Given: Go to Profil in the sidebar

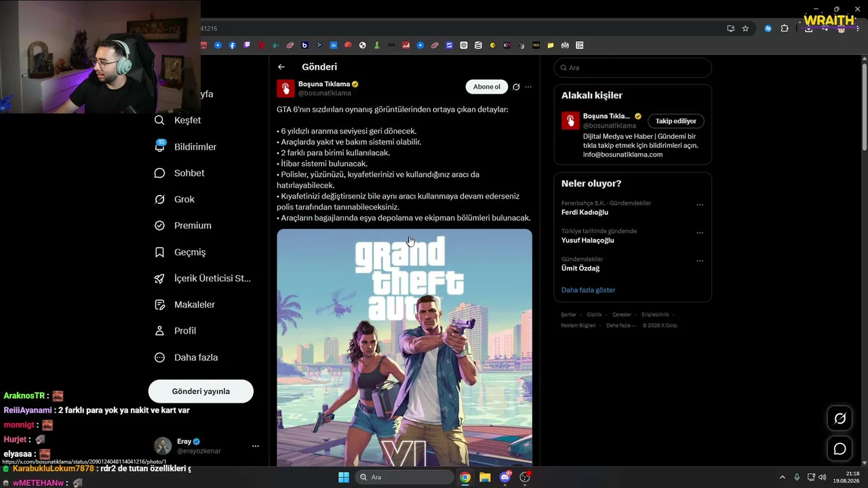Looking at the screenshot, I should tap(176, 331).
